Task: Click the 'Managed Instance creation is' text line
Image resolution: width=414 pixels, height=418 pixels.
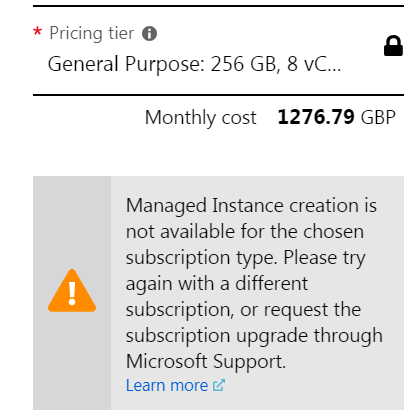Action: pos(251,205)
